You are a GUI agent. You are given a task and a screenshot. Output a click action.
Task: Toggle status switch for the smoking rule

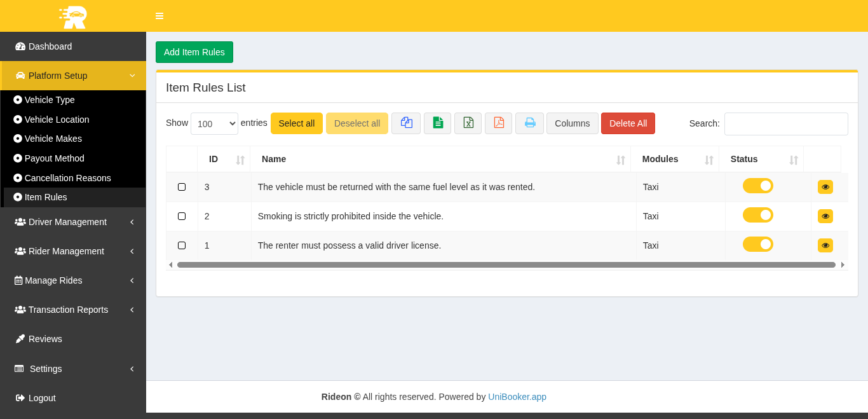(x=757, y=216)
